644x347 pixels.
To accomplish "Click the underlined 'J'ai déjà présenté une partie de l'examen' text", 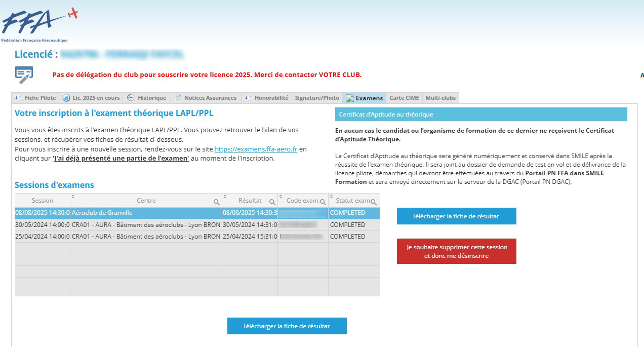I will pyautogui.click(x=120, y=159).
